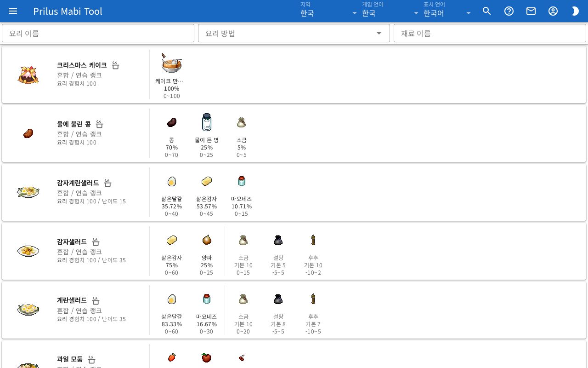The height and width of the screenshot is (368, 588).
Task: Focus the 요리 이름 search field
Action: coord(98,33)
